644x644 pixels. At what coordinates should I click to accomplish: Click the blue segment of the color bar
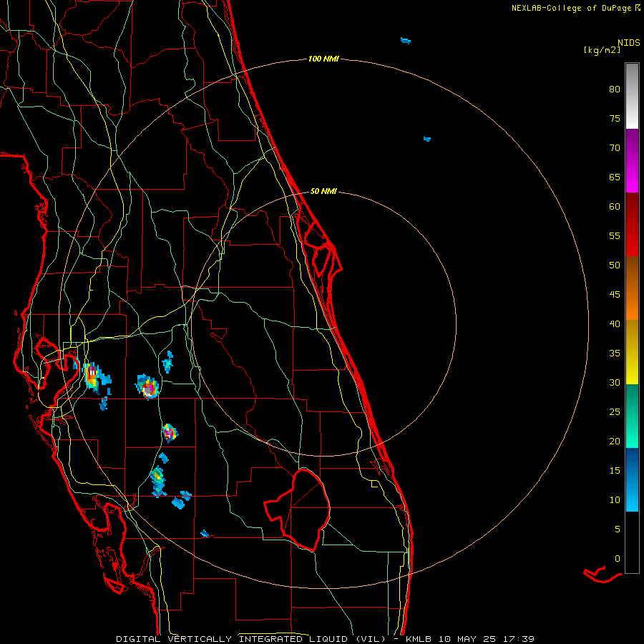[x=632, y=479]
